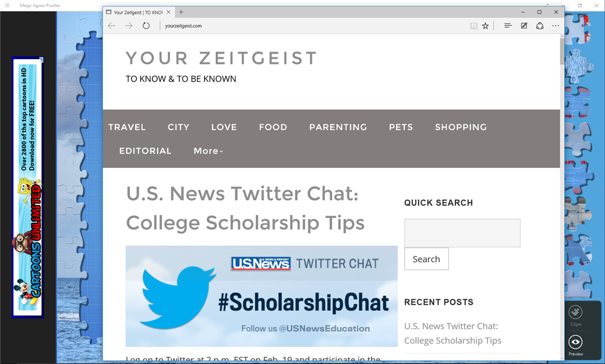Add page to favorites star
The width and height of the screenshot is (605, 364).
(486, 26)
